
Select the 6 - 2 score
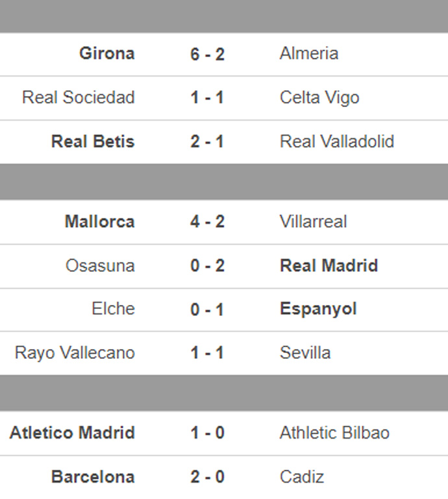(x=207, y=55)
